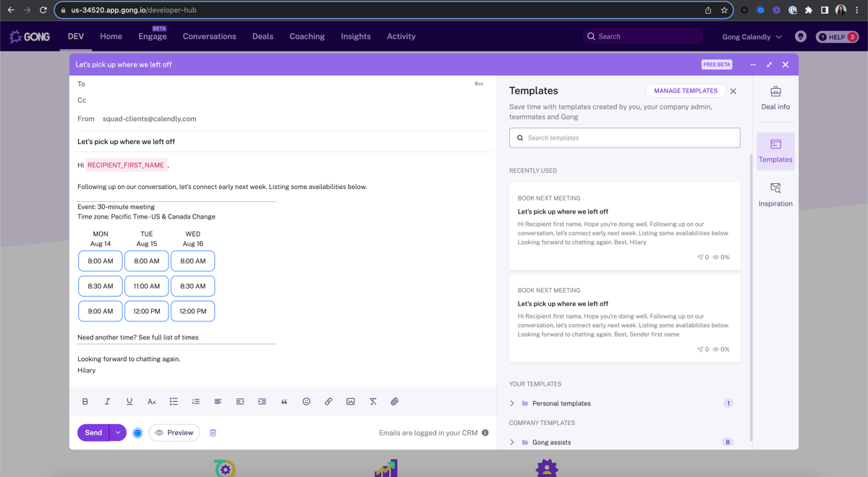This screenshot has width=868, height=477.
Task: Send the email
Action: click(x=93, y=433)
